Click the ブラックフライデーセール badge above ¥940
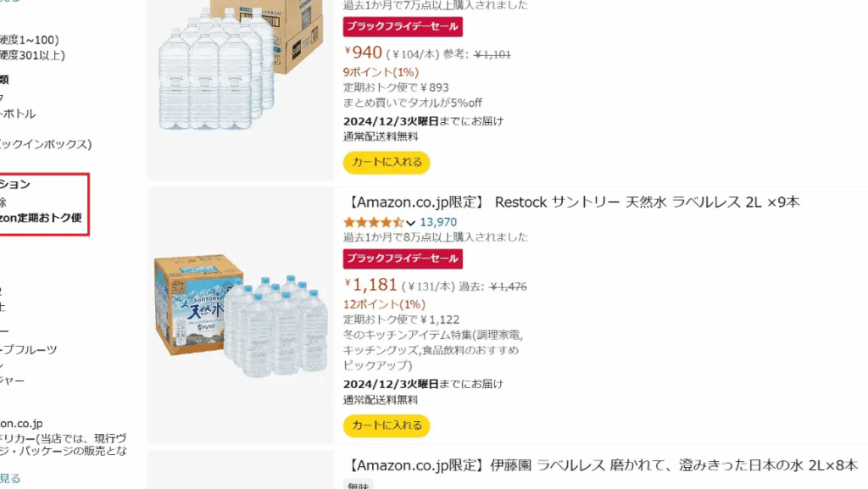Image resolution: width=868 pixels, height=489 pixels. point(403,26)
